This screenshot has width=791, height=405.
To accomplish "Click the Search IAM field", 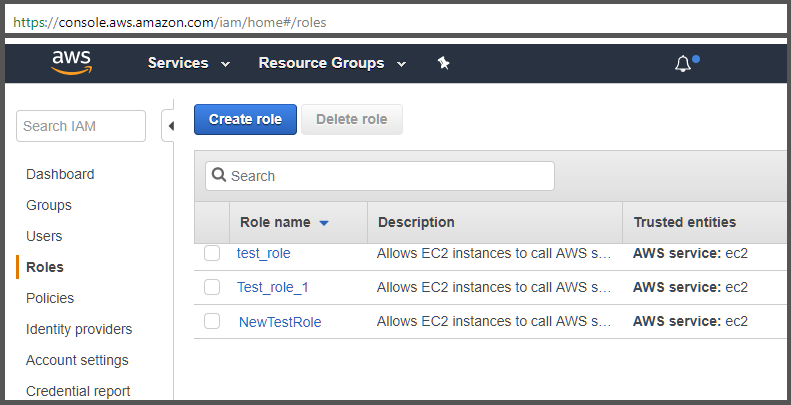I will [x=81, y=126].
